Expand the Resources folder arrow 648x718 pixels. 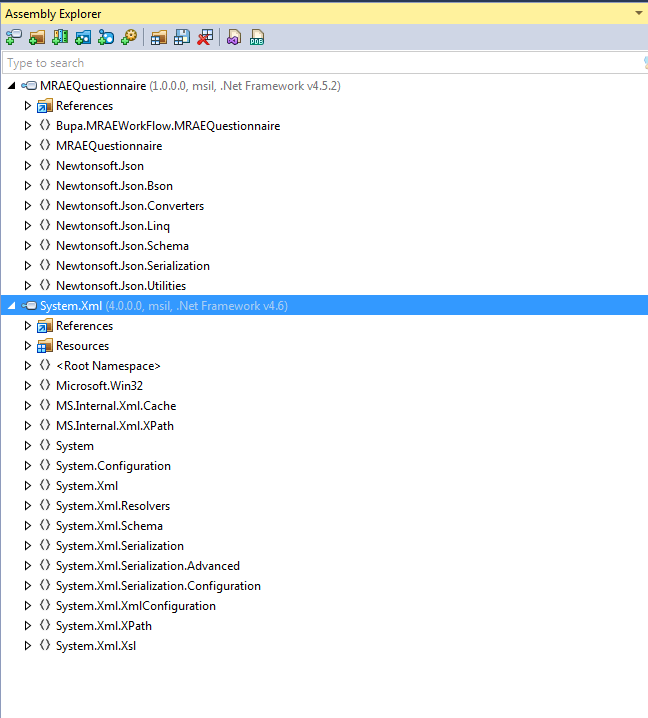[28, 346]
